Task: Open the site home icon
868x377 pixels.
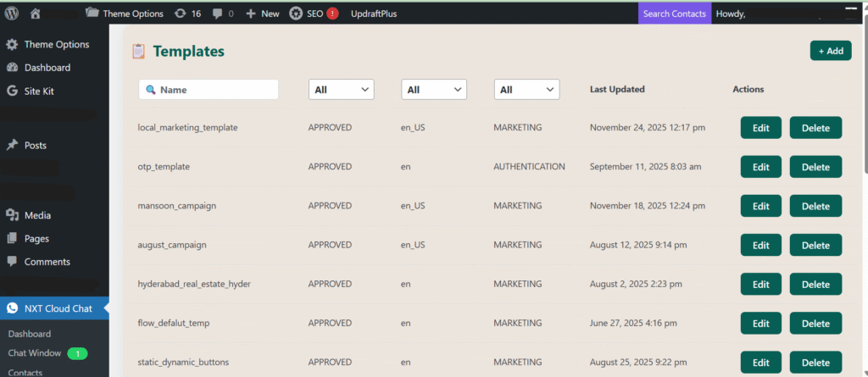Action: pos(35,14)
